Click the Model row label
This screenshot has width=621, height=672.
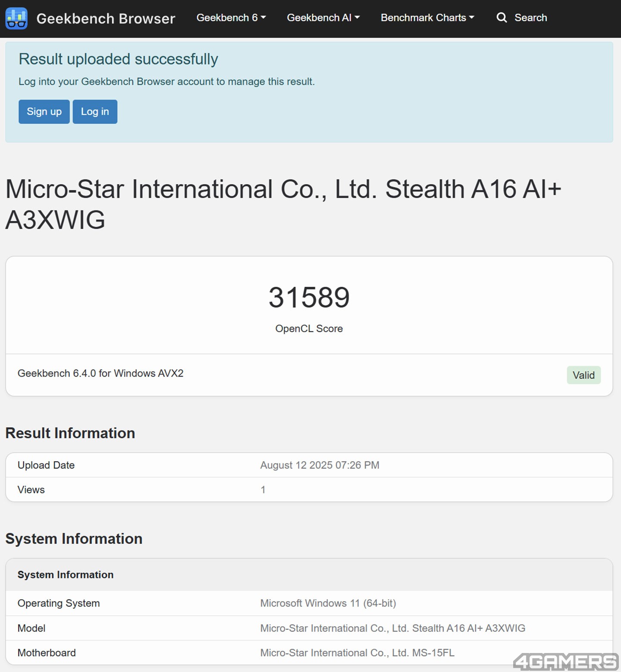(31, 628)
